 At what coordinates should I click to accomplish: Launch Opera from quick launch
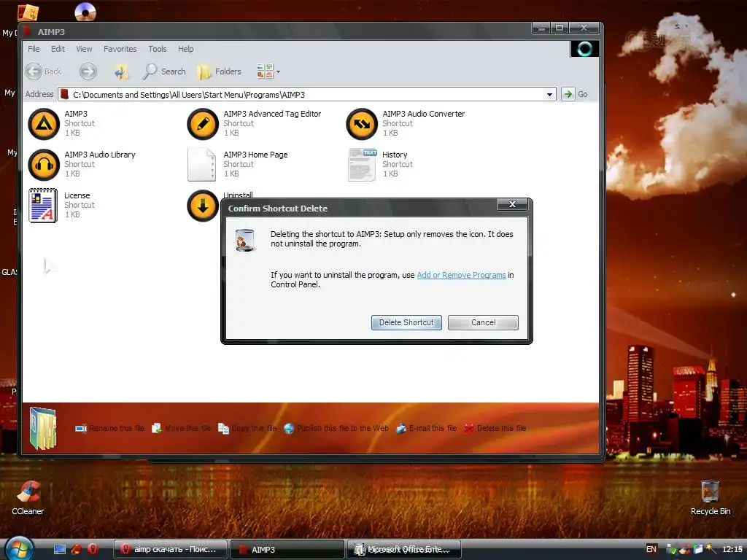coord(93,549)
